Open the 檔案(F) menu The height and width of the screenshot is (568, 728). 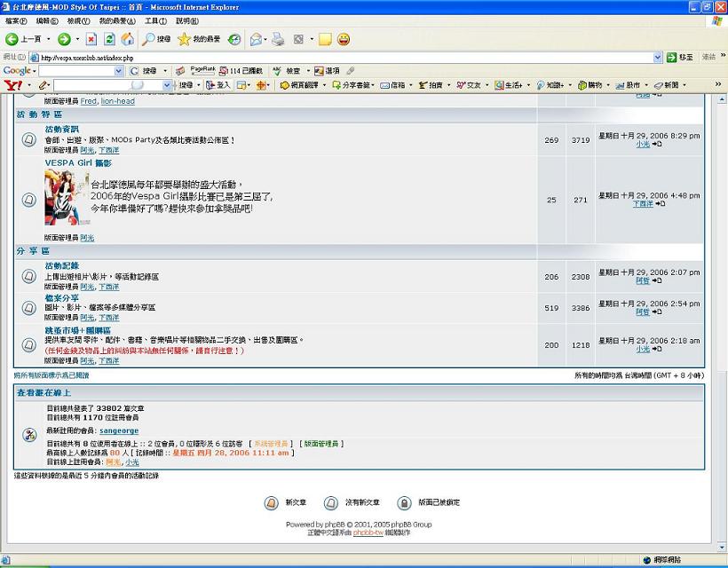[x=16, y=20]
